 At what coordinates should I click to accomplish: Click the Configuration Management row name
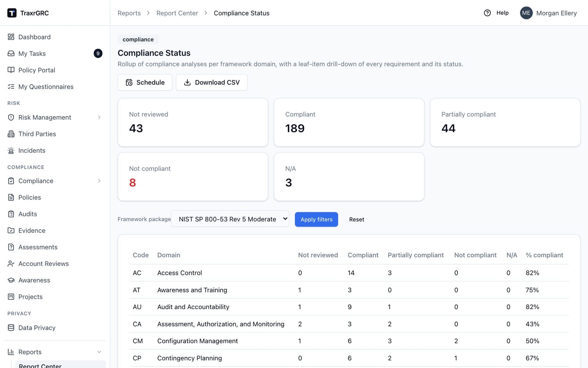[198, 341]
